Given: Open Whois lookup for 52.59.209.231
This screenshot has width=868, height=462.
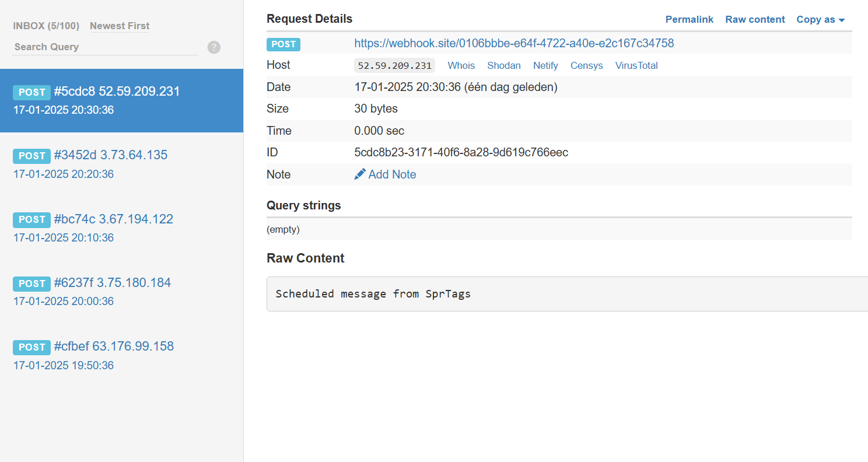Looking at the screenshot, I should pyautogui.click(x=461, y=65).
